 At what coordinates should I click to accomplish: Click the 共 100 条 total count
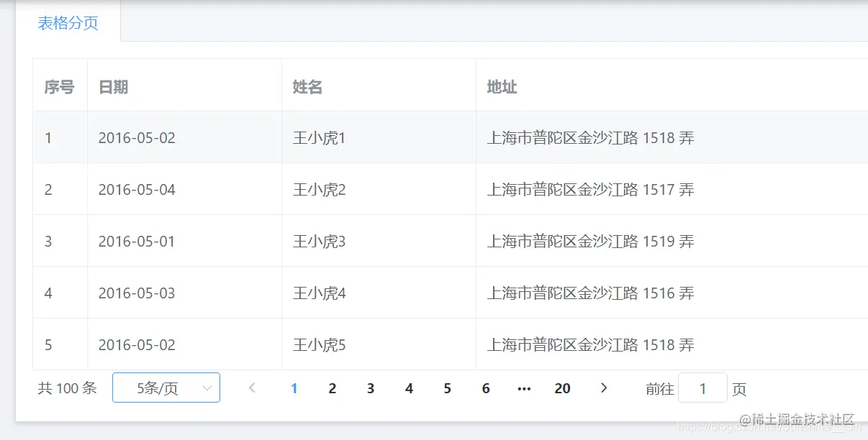pos(67,388)
